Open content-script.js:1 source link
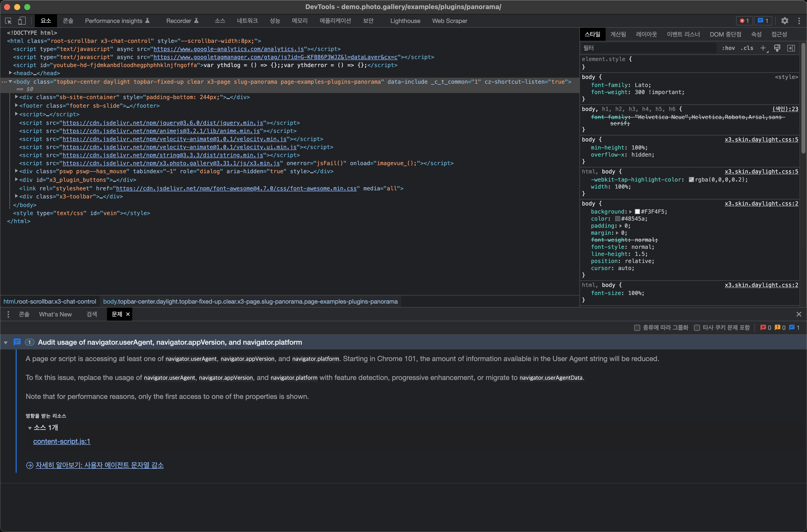The width and height of the screenshot is (807, 532). pos(62,441)
